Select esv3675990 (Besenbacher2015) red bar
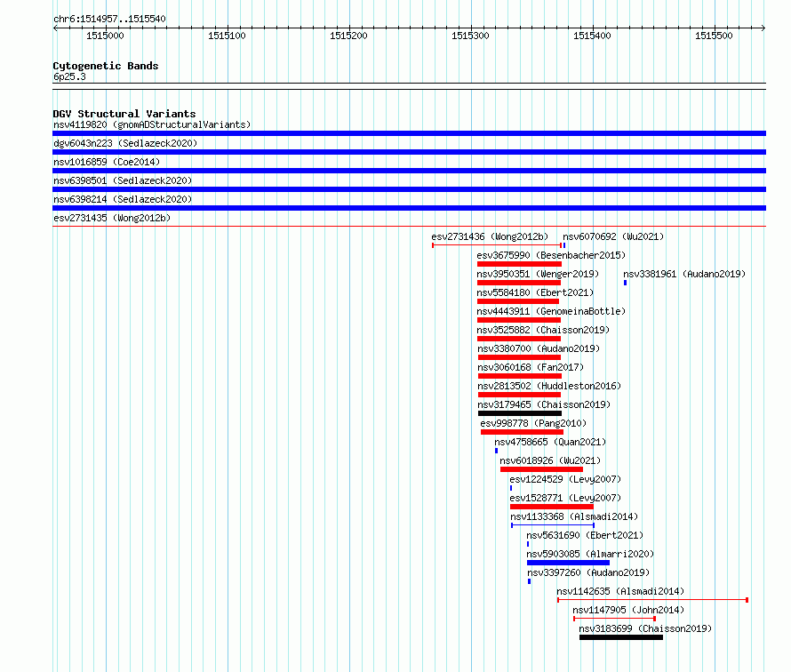Image resolution: width=791 pixels, height=672 pixels. (x=519, y=264)
